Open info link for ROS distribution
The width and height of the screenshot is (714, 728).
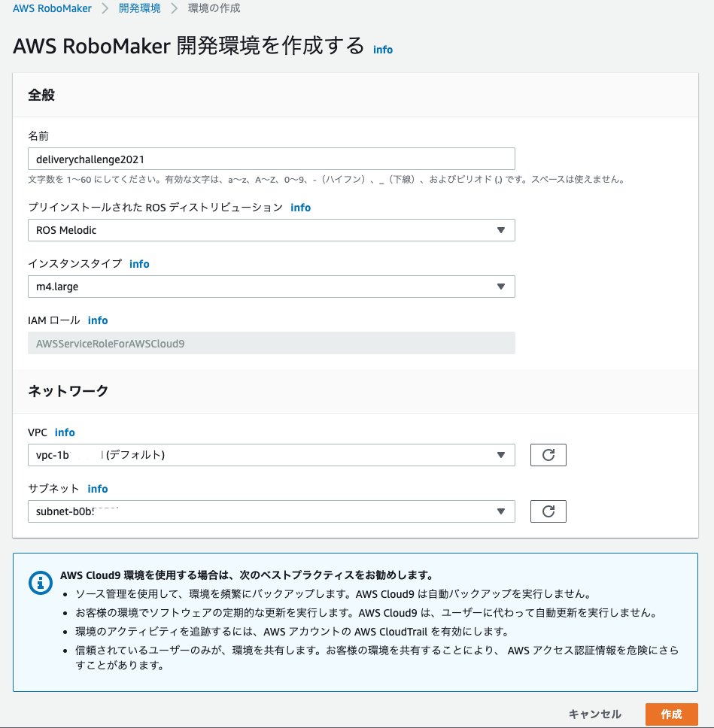(300, 208)
